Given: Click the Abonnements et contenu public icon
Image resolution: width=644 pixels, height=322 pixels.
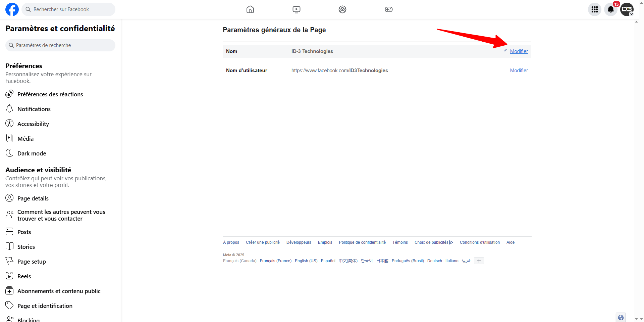Looking at the screenshot, I should coord(9,290).
